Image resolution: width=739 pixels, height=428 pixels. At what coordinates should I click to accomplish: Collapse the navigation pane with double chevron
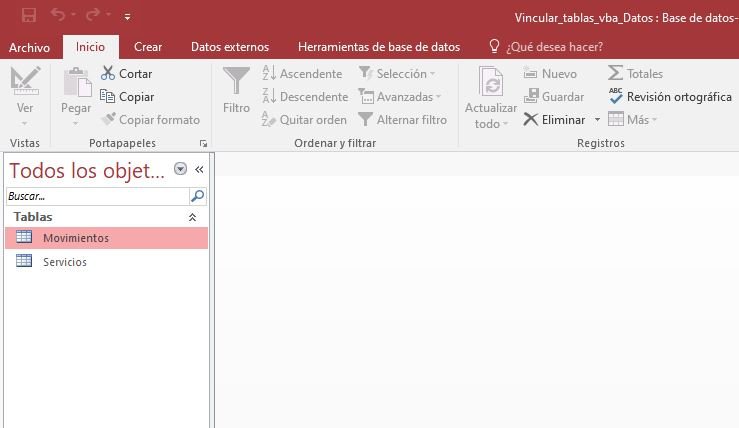(199, 169)
